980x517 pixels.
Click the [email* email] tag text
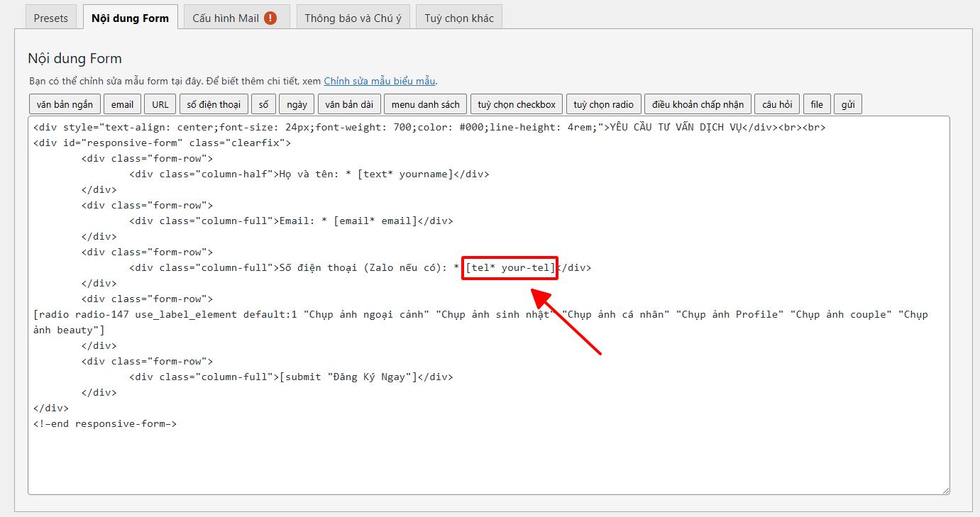coord(375,221)
